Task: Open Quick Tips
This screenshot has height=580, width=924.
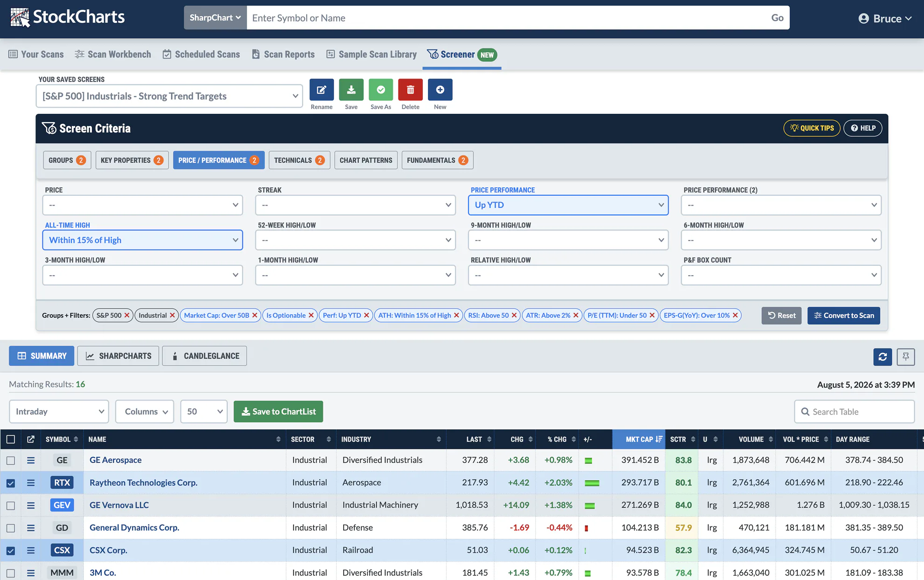Action: coord(812,128)
